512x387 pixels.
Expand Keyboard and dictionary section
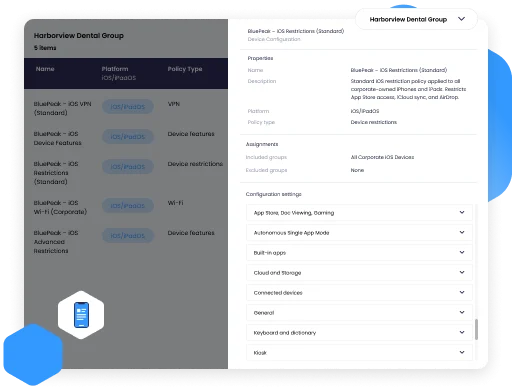click(x=359, y=333)
